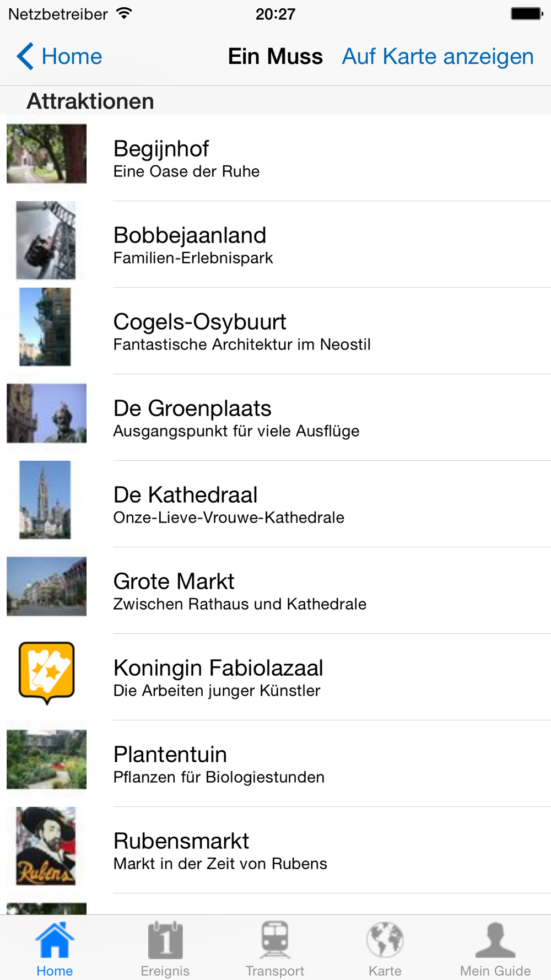Go back via the Home link

(72, 56)
